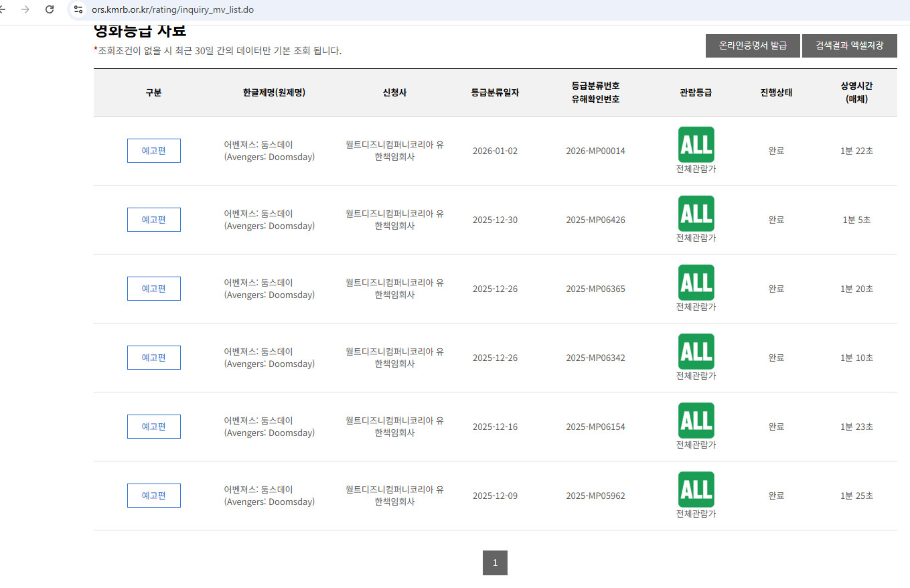Click ALL rating icon for 2025-MP06426
Image resolution: width=910 pixels, height=588 pixels.
[x=696, y=213]
